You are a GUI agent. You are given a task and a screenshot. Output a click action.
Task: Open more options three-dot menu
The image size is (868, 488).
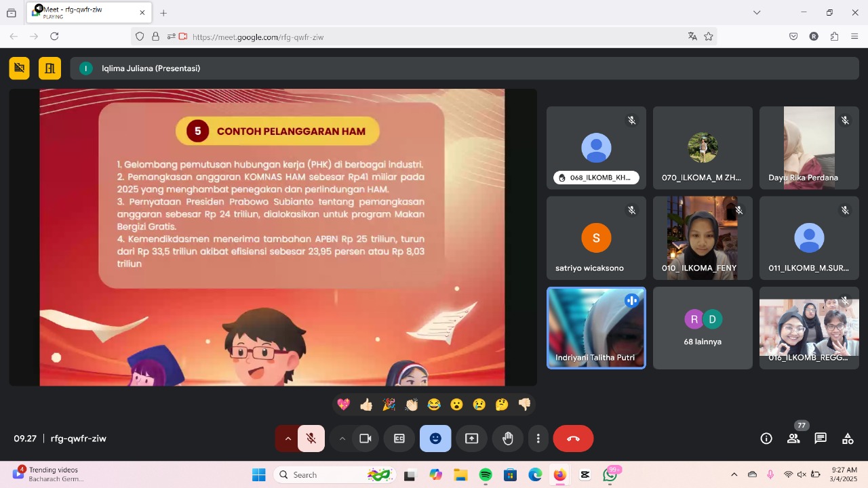click(538, 439)
